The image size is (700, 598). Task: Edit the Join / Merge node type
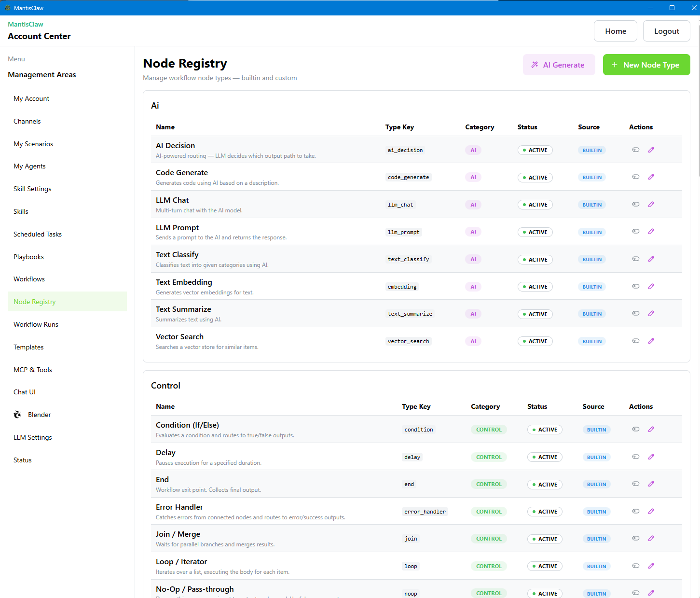[x=651, y=538]
